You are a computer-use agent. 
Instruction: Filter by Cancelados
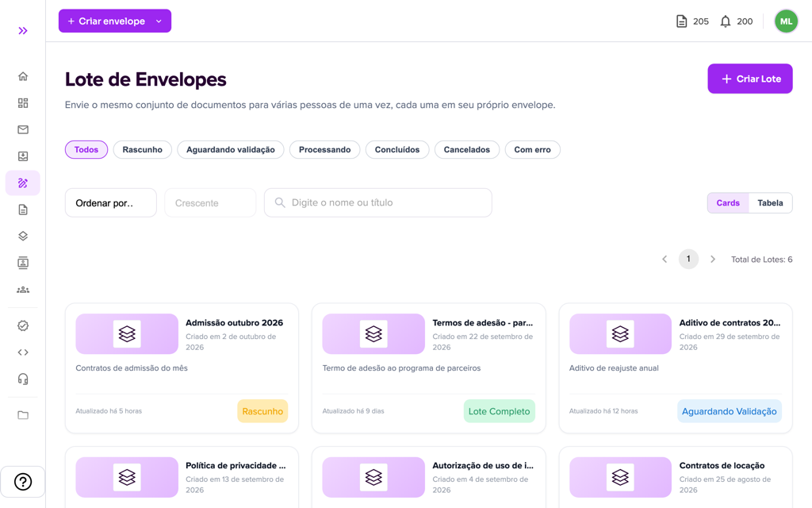pyautogui.click(x=466, y=149)
